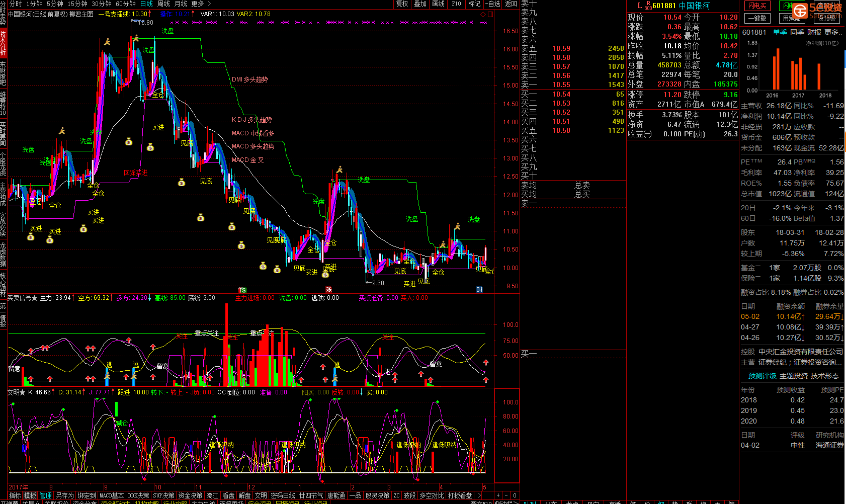Click the 返回 back button
This screenshot has height=504, width=846.
pos(511,4)
